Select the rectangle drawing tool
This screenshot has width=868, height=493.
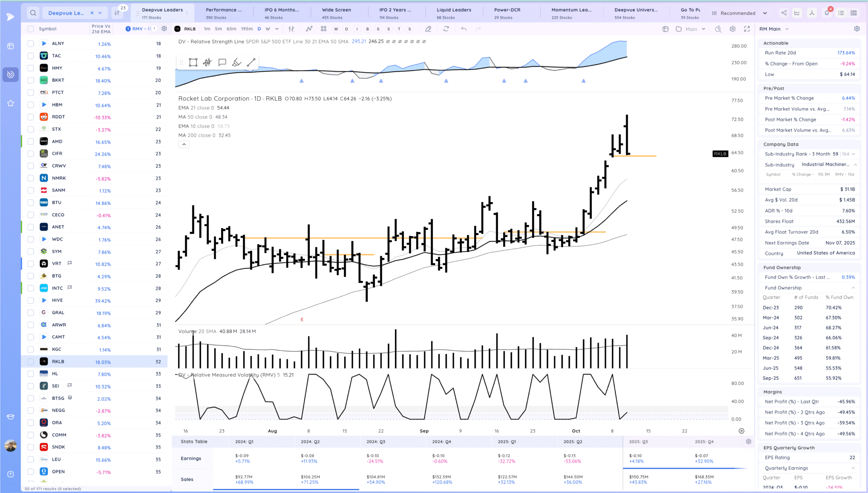pos(193,62)
